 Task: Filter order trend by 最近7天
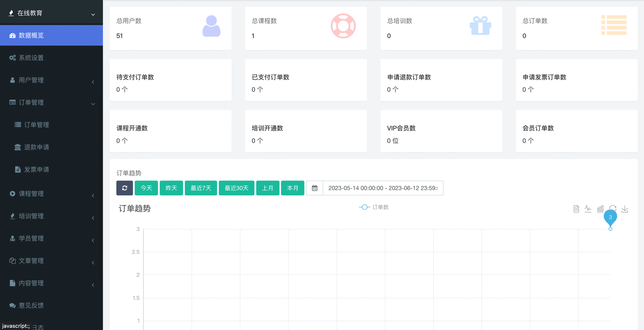click(201, 188)
